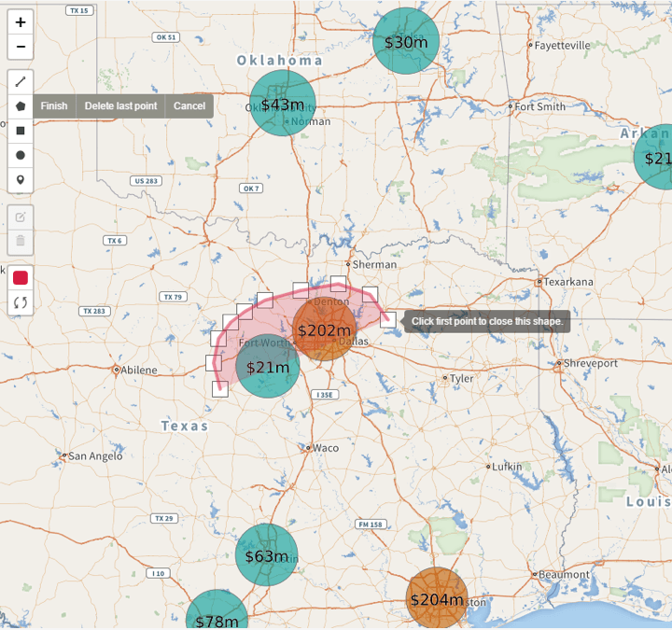Cancel the polygon drawing
672x630 pixels.
[x=189, y=105]
